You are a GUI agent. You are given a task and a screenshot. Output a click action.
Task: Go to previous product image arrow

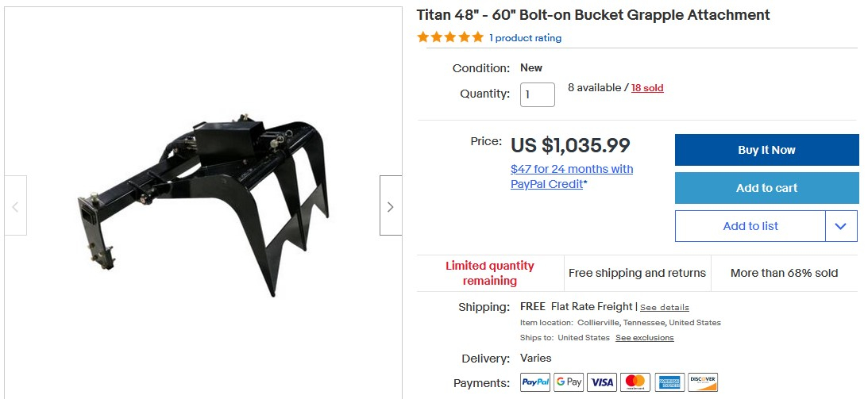coord(16,206)
